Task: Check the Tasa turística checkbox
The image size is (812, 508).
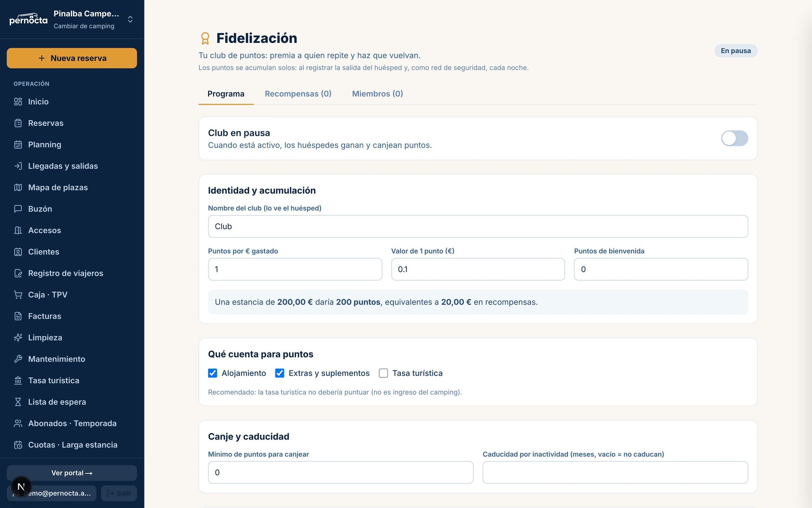Action: (x=383, y=373)
